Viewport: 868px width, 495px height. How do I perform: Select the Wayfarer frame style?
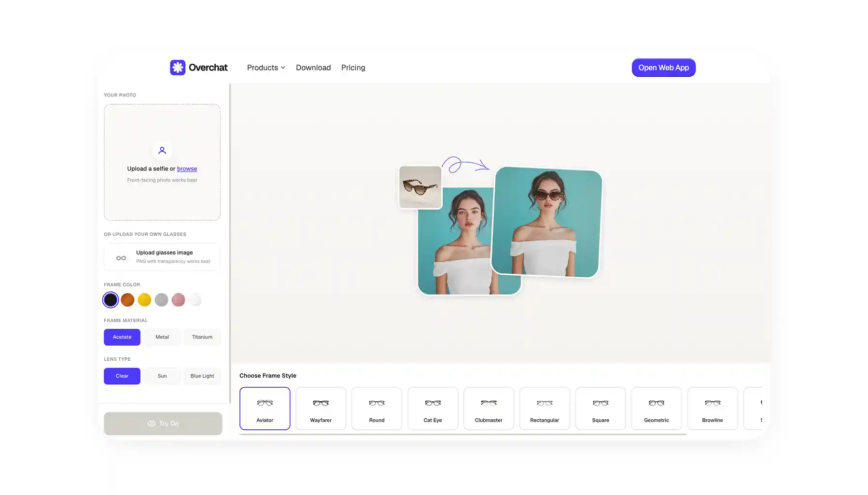click(x=321, y=408)
